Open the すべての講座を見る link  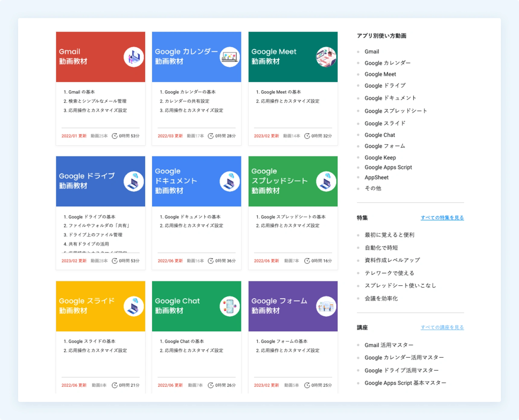pos(442,327)
